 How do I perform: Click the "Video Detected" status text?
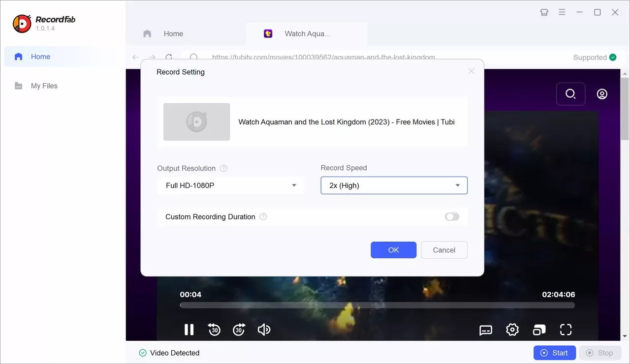(x=175, y=353)
